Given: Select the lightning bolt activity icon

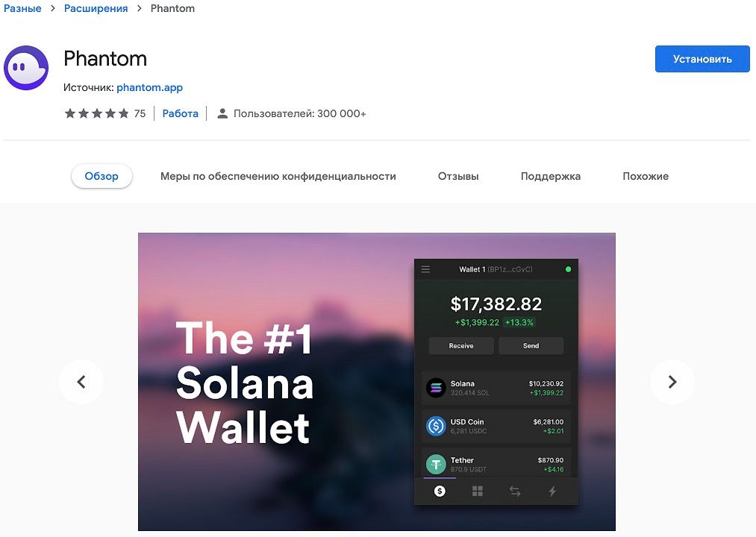Looking at the screenshot, I should tap(552, 492).
